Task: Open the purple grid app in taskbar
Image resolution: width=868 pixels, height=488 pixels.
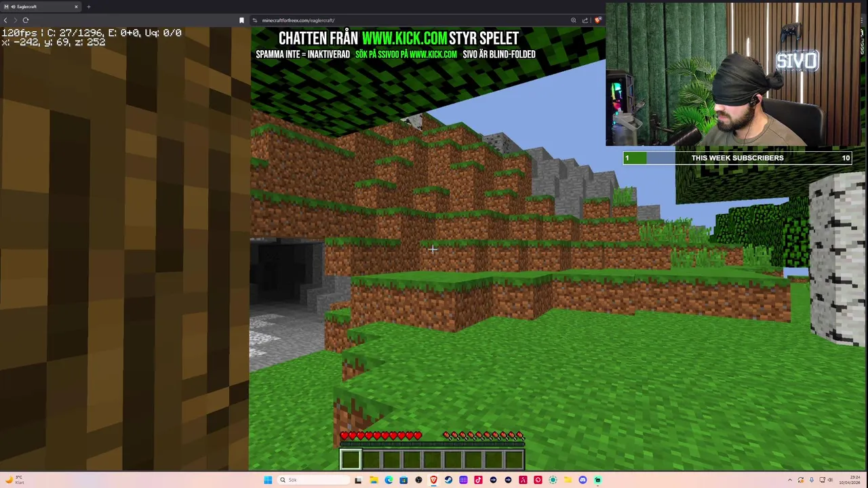Action: click(463, 480)
